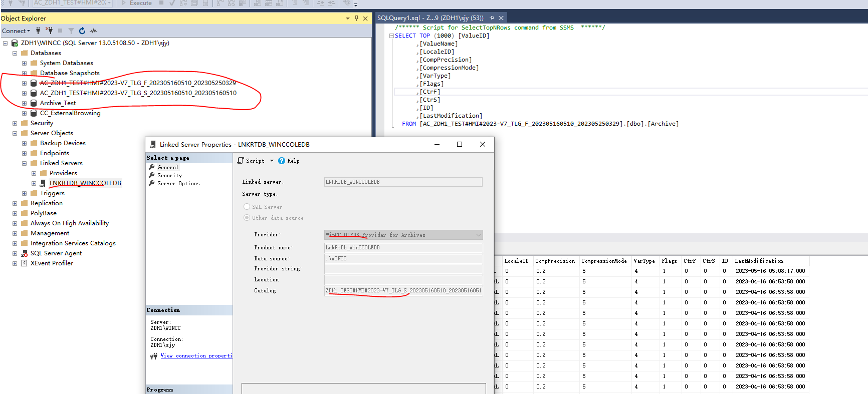
Task: Click the Execute button in the toolbar
Action: click(137, 3)
